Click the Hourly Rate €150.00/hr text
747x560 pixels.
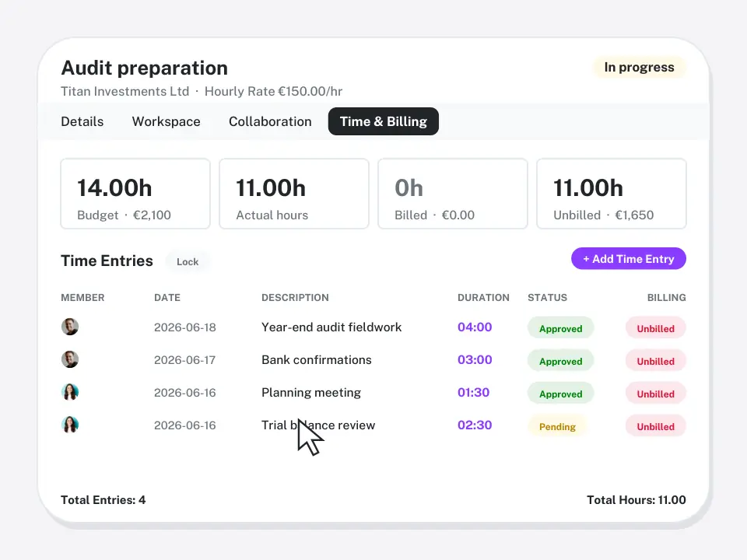(273, 91)
